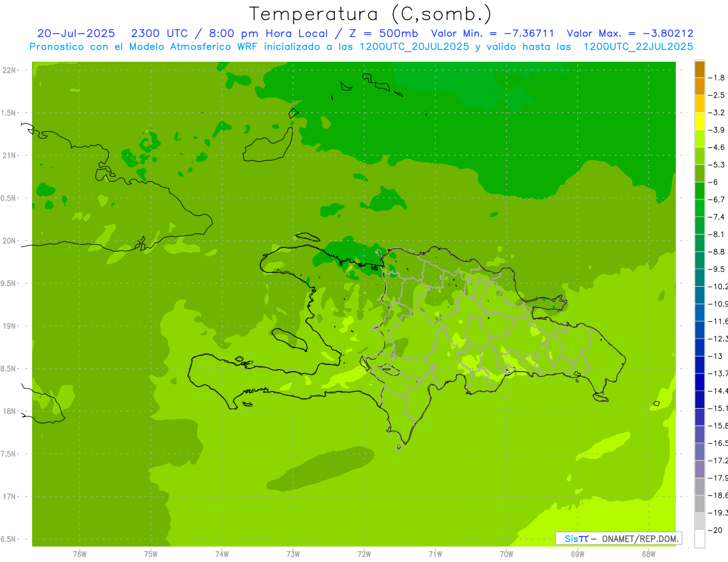Click the "68W" longitude label
Image resolution: width=728 pixels, height=562 pixels.
(648, 554)
